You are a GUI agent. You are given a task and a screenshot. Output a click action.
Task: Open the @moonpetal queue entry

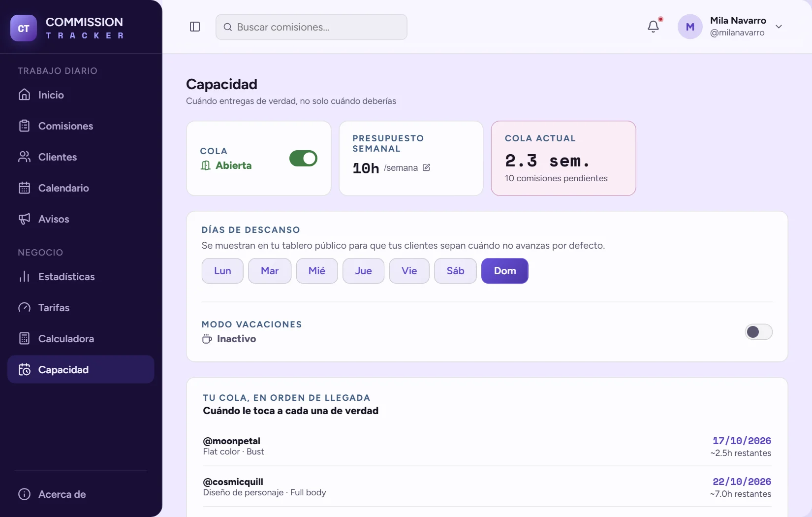coord(487,446)
